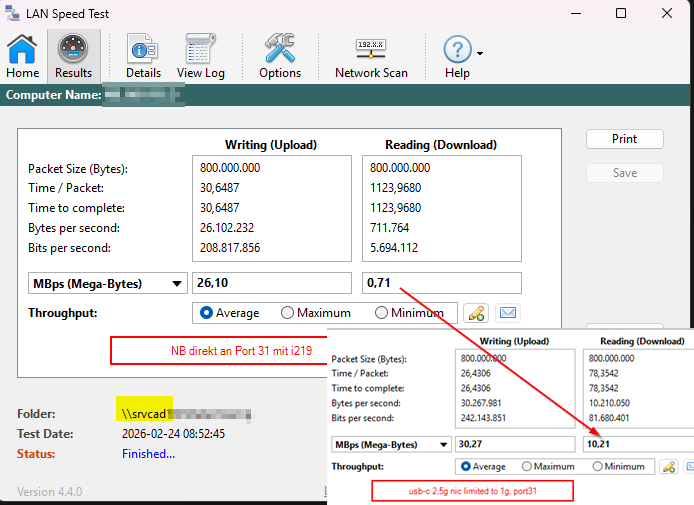Select Average in the overlay result panel
Image resolution: width=694 pixels, height=505 pixels.
pyautogui.click(x=483, y=466)
